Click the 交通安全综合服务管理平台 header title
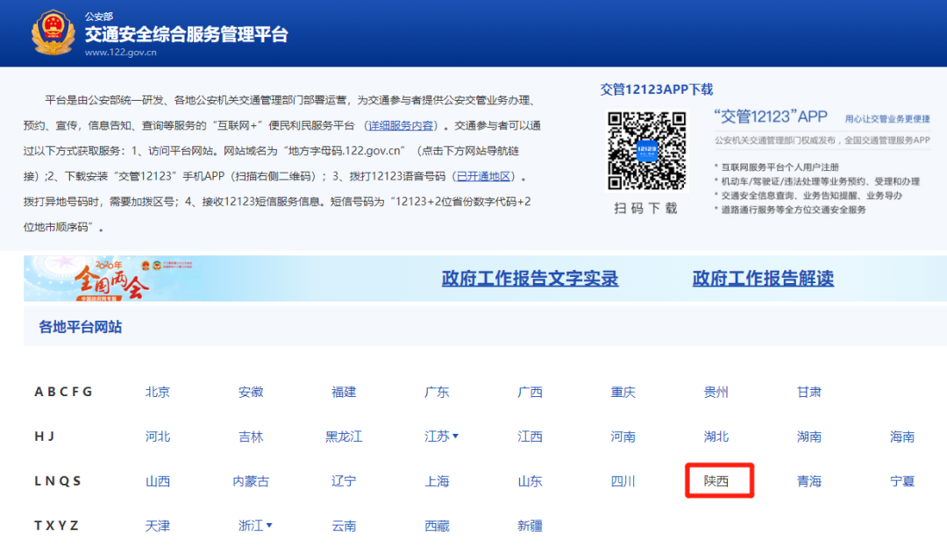The image size is (947, 560). (x=186, y=34)
